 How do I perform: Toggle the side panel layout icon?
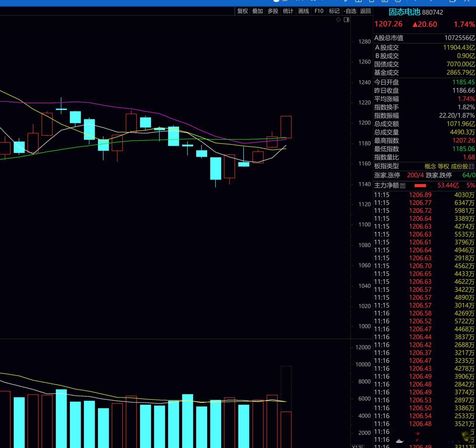coord(346,20)
